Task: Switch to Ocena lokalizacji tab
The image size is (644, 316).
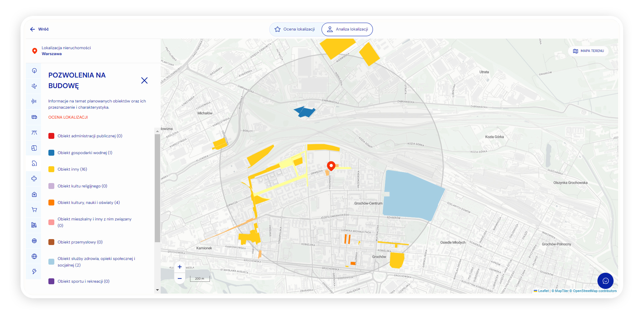Action: [x=295, y=29]
